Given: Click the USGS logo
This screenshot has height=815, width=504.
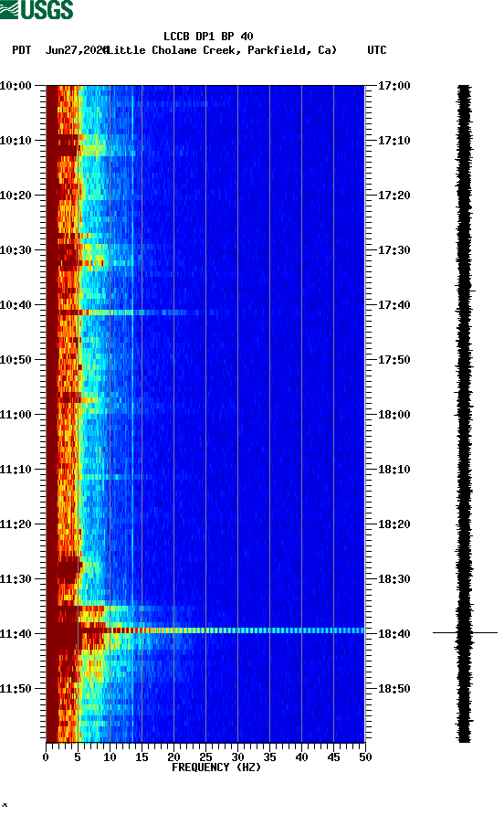Looking at the screenshot, I should pyautogui.click(x=37, y=9).
